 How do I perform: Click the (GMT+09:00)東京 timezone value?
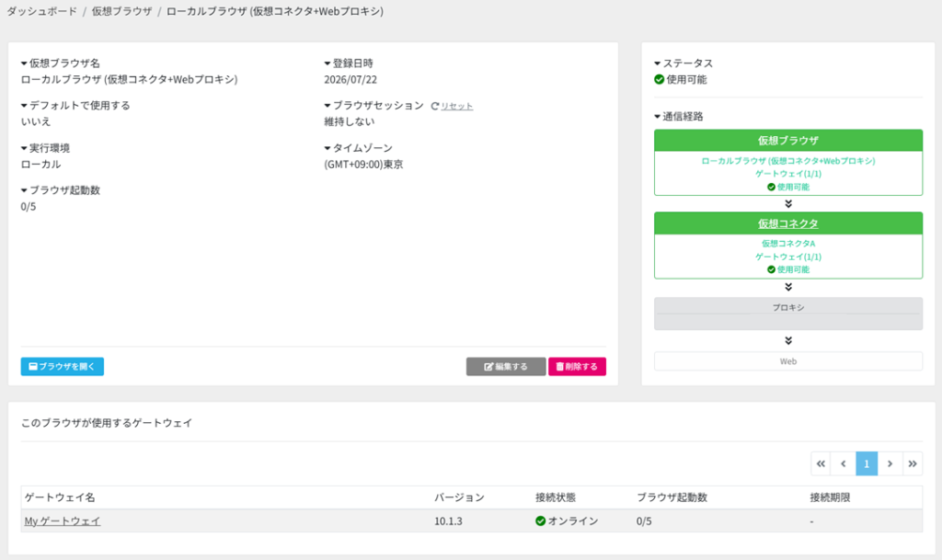(x=363, y=165)
